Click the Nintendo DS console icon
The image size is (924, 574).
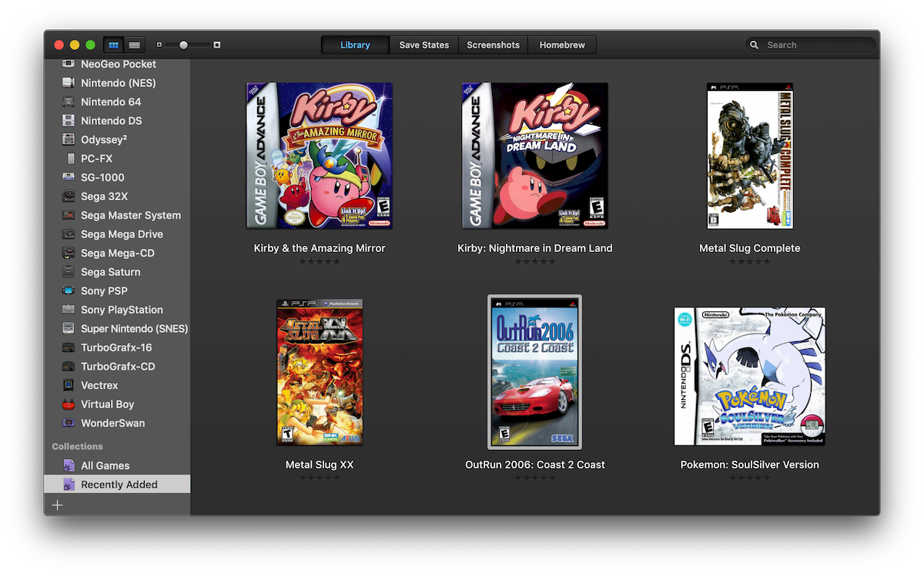coord(68,120)
